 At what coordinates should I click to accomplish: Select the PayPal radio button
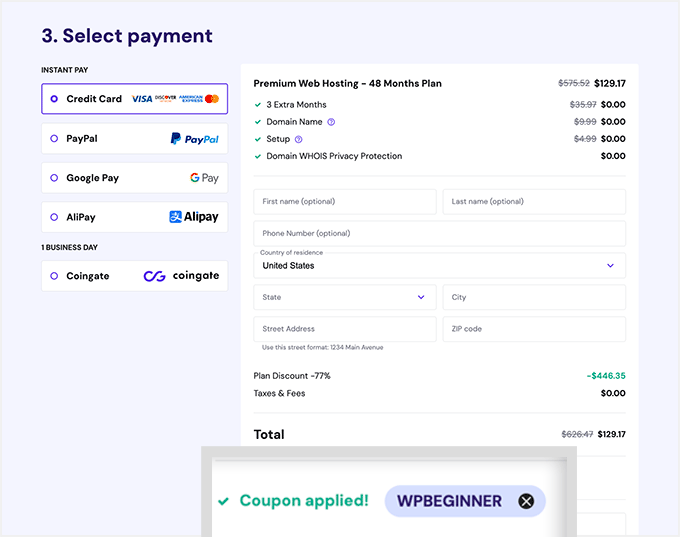(54, 139)
